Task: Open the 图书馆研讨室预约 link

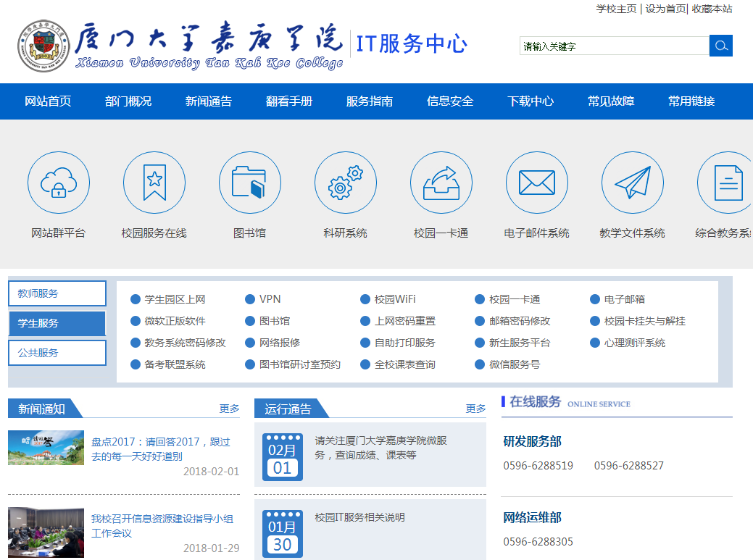Action: click(299, 364)
